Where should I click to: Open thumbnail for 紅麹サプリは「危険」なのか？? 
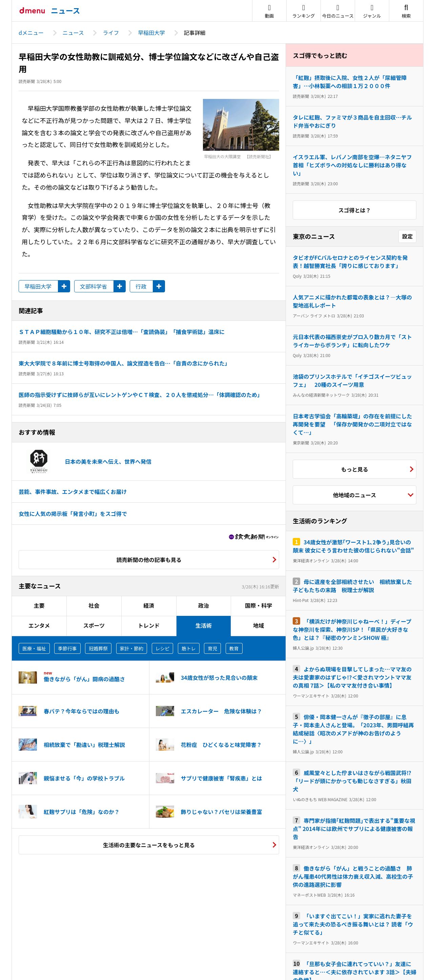(x=28, y=811)
